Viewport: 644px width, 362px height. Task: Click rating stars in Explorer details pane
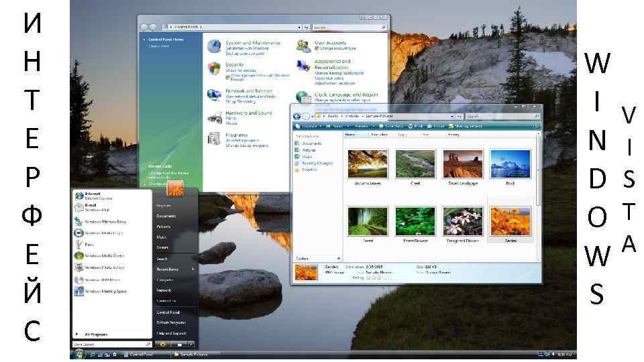click(378, 278)
